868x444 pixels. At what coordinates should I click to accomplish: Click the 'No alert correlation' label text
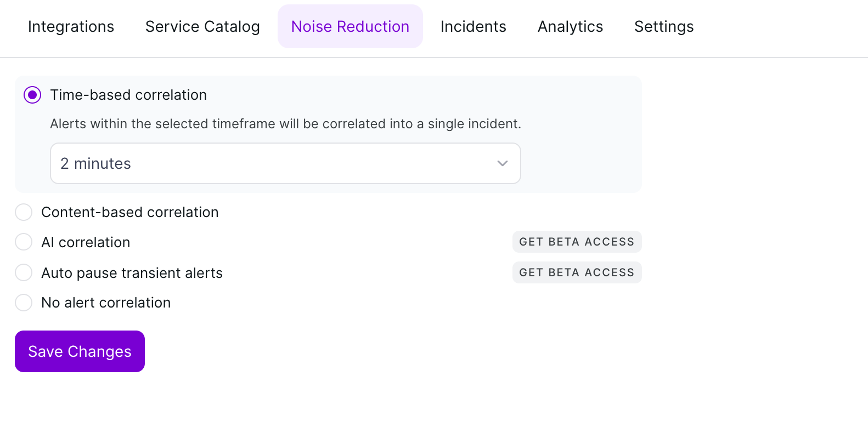(106, 303)
